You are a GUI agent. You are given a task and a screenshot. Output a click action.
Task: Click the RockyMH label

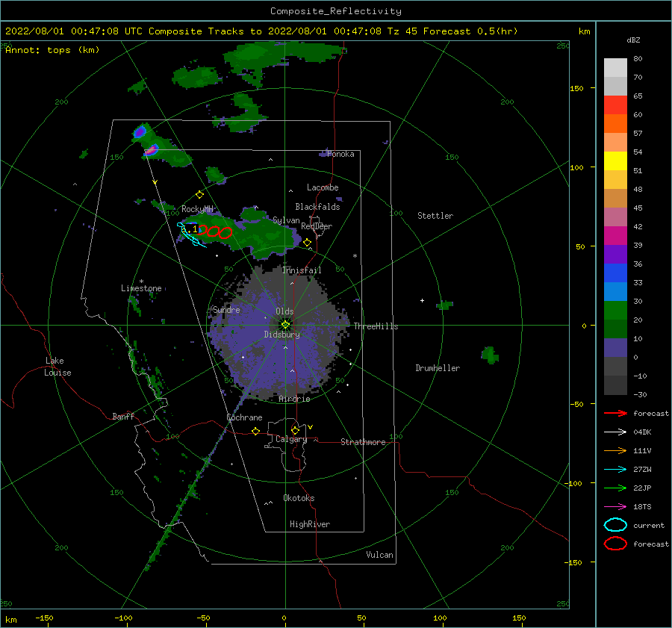[197, 209]
